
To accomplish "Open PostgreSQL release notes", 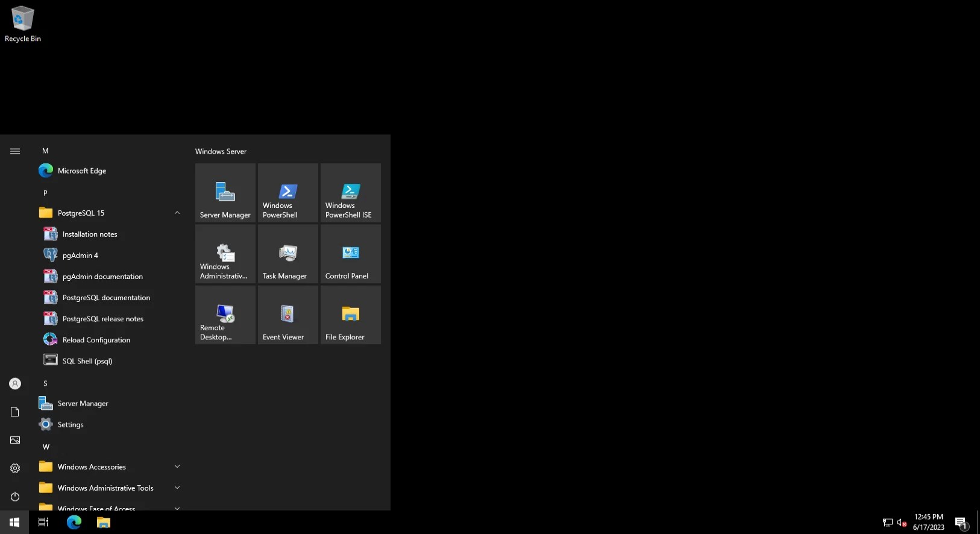I will tap(108, 319).
